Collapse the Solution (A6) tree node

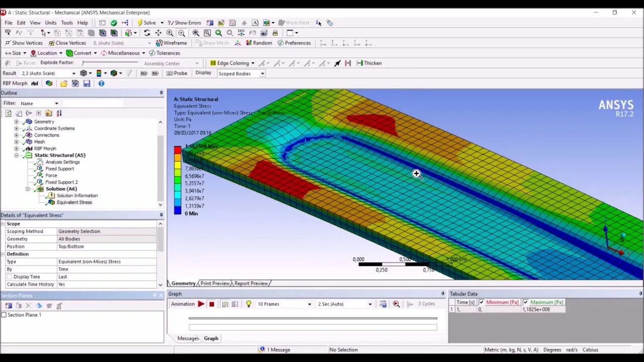(x=28, y=189)
